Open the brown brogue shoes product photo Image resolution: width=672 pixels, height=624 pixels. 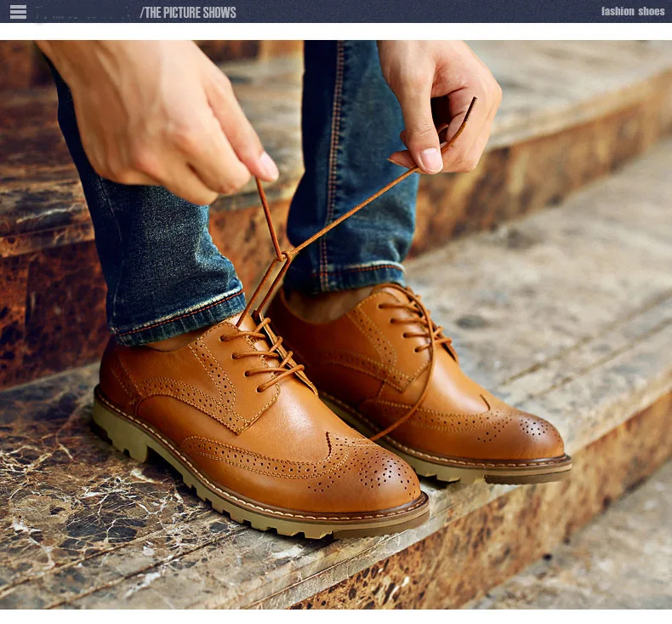(x=336, y=324)
